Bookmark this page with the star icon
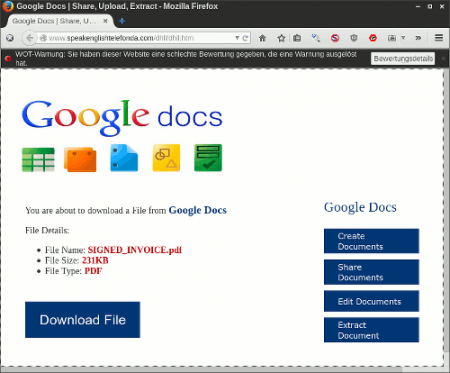This screenshot has width=450, height=373. point(281,38)
